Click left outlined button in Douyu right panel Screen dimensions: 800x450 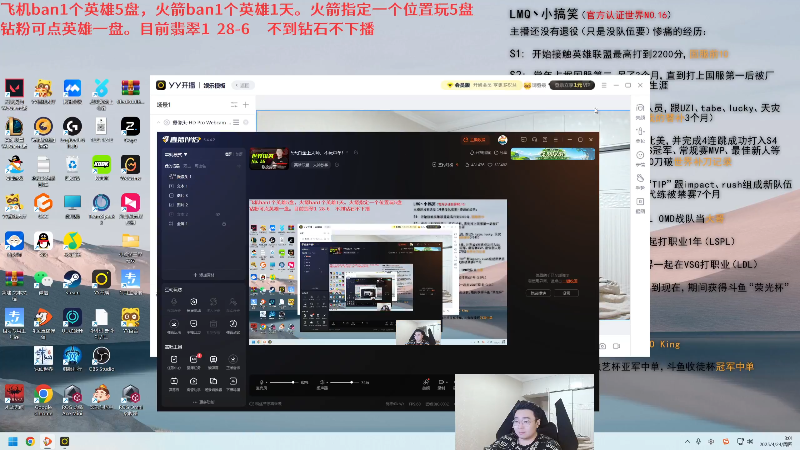tap(538, 293)
